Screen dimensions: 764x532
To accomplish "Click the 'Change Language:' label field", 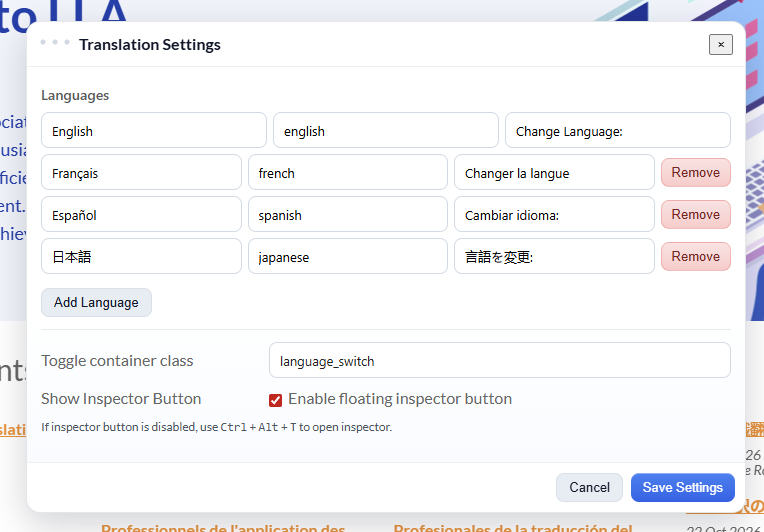I will (617, 131).
